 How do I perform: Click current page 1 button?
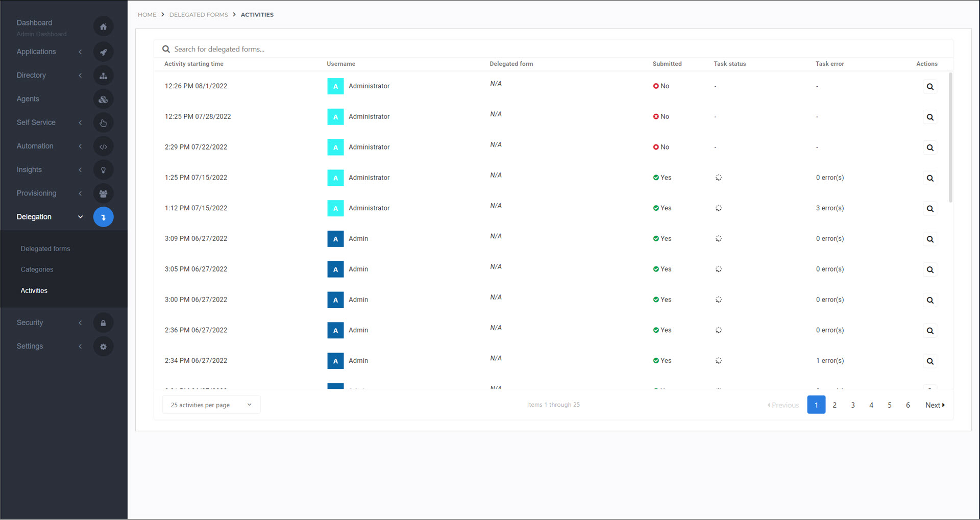point(816,405)
